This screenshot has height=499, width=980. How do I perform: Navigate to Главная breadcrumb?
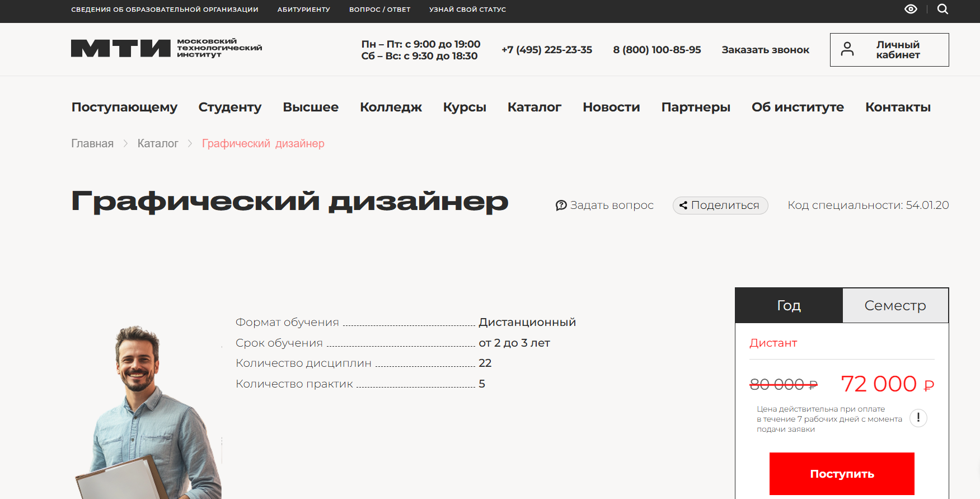[92, 143]
